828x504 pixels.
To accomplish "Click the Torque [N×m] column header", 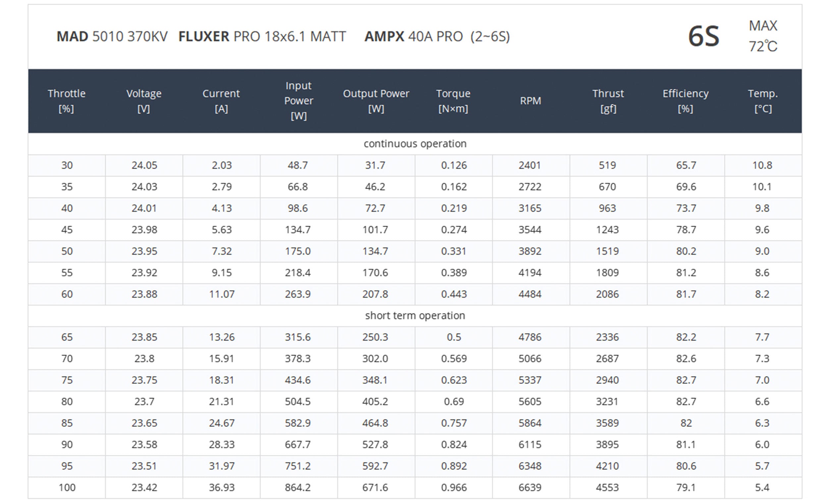I will 453,101.
